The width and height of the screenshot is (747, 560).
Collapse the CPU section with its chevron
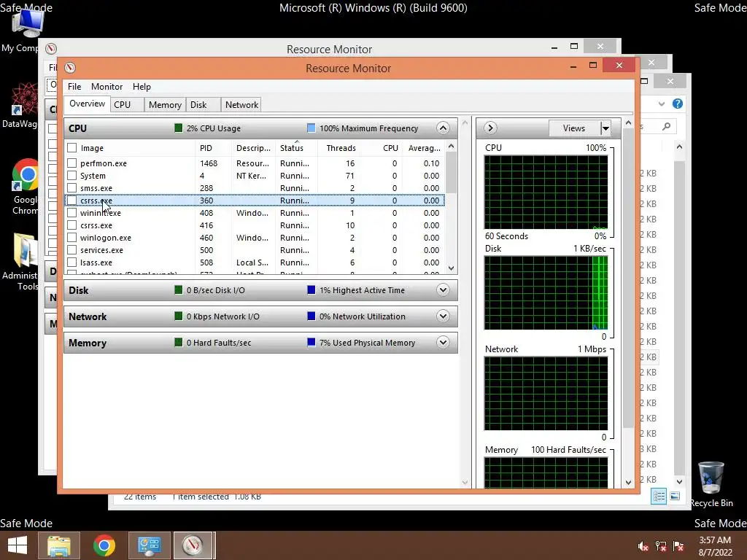coord(443,128)
